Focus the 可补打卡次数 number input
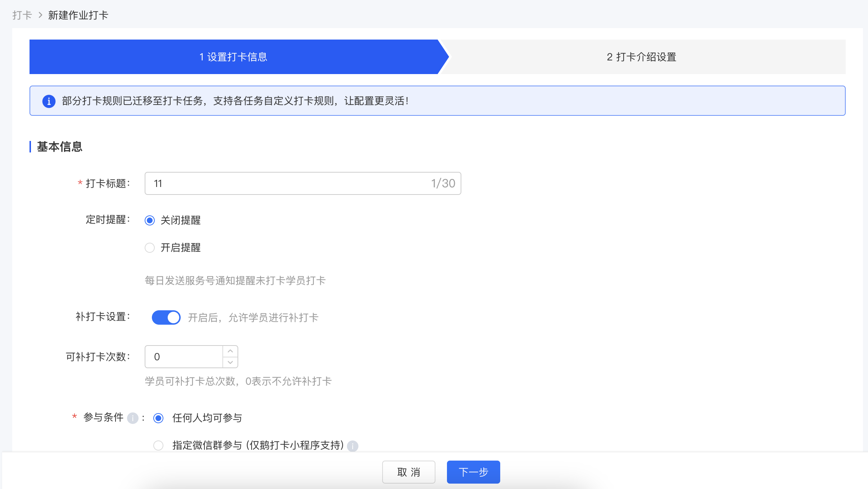This screenshot has width=868, height=489. [x=184, y=357]
